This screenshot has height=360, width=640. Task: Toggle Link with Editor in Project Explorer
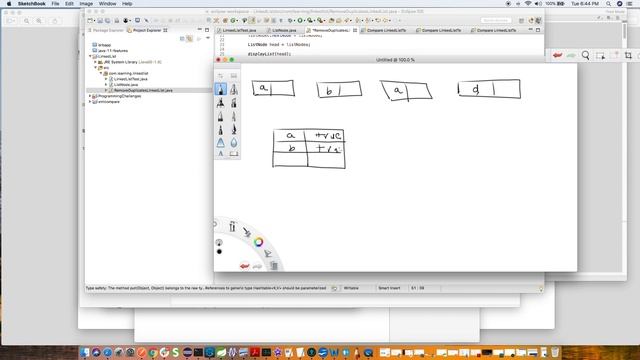[x=189, y=38]
